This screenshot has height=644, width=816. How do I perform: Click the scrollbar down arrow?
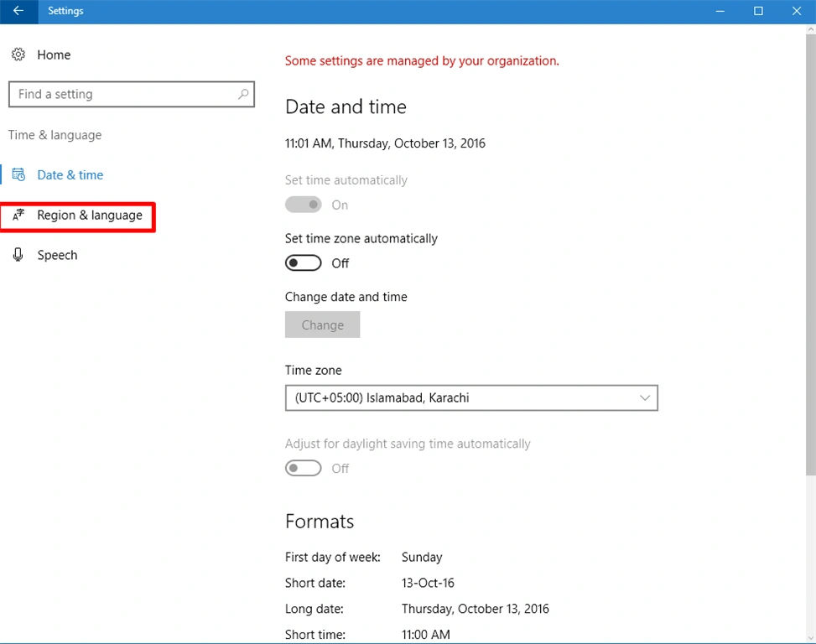click(x=811, y=638)
